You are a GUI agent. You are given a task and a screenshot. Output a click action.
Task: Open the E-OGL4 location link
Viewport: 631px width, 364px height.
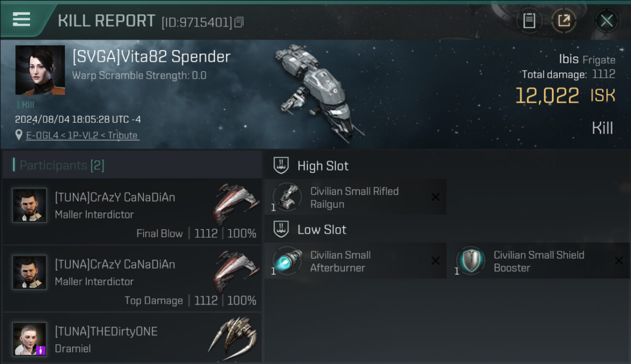(83, 135)
